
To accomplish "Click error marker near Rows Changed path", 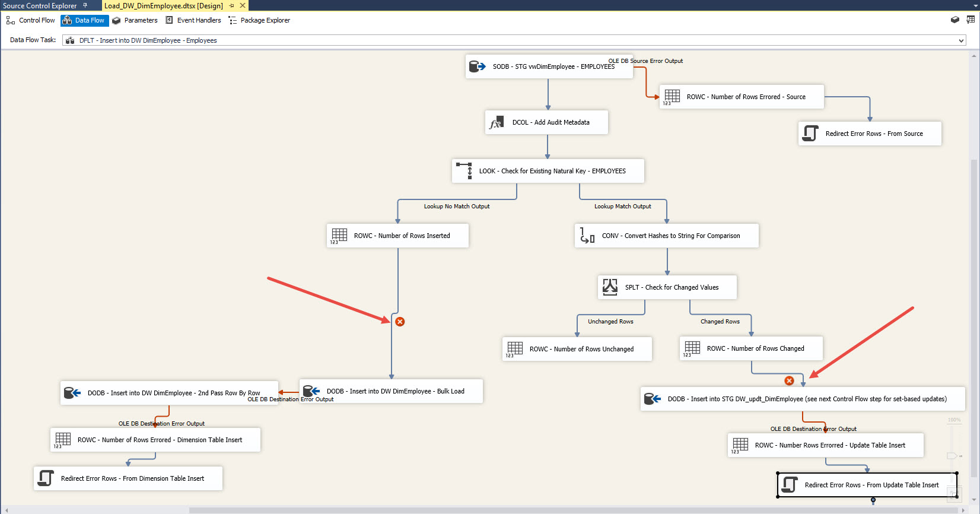I will click(789, 381).
